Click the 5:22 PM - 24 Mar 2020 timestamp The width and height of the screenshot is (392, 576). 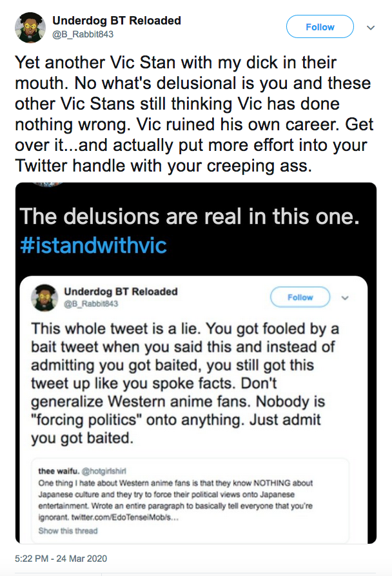coord(61,559)
